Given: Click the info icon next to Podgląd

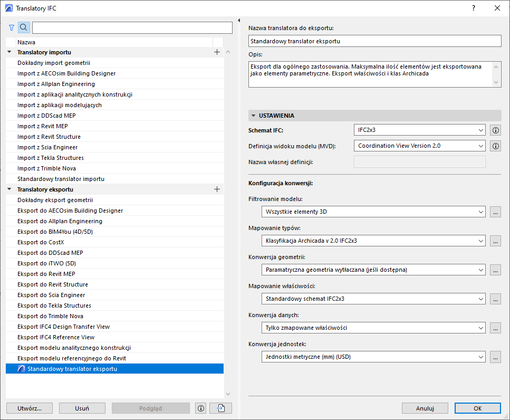Looking at the screenshot, I should [x=200, y=408].
